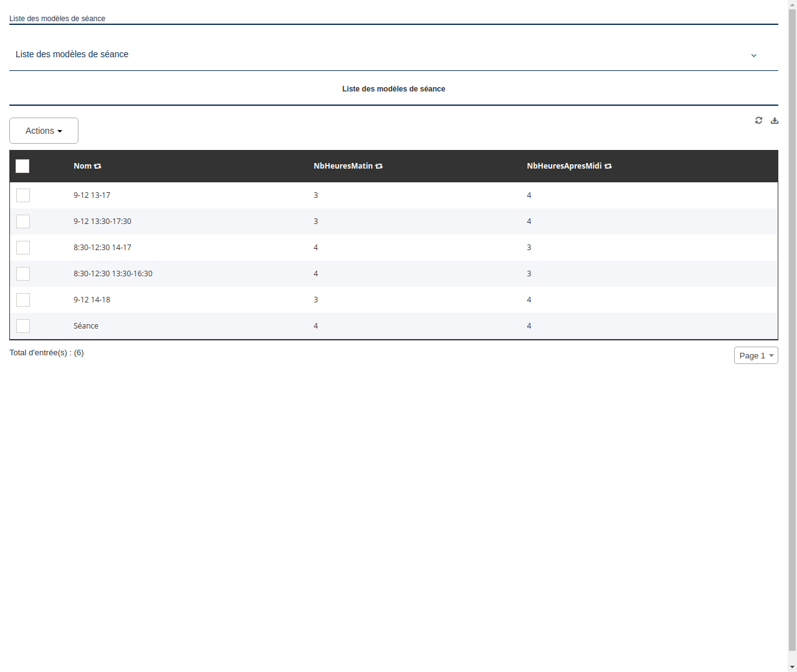
Task: Click the Page 1 dropdown arrow icon
Action: pos(771,355)
